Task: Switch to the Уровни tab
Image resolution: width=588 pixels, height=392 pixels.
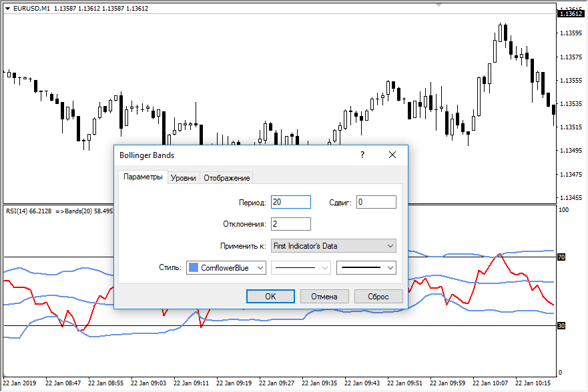Action: pos(183,178)
